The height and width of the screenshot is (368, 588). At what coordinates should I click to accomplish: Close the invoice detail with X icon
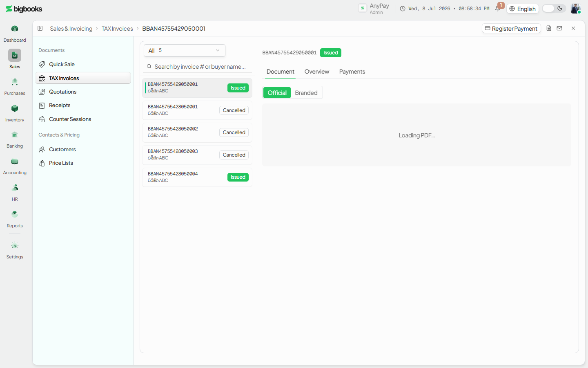pyautogui.click(x=573, y=28)
